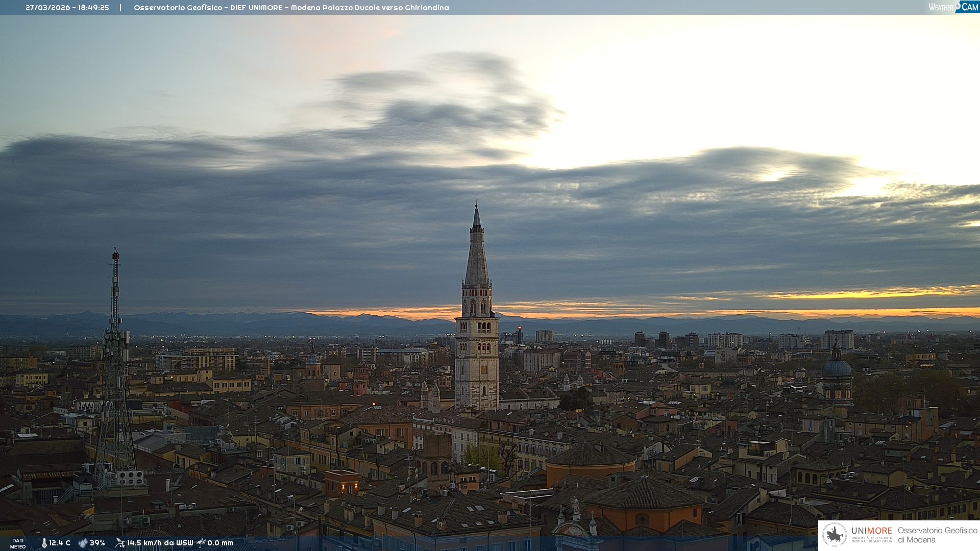Click the Osservatorio Geofisico di Modena text

(937, 535)
